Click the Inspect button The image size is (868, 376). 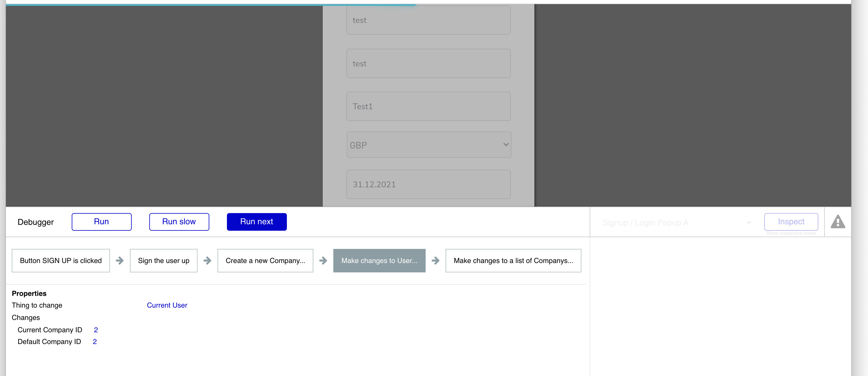click(791, 222)
